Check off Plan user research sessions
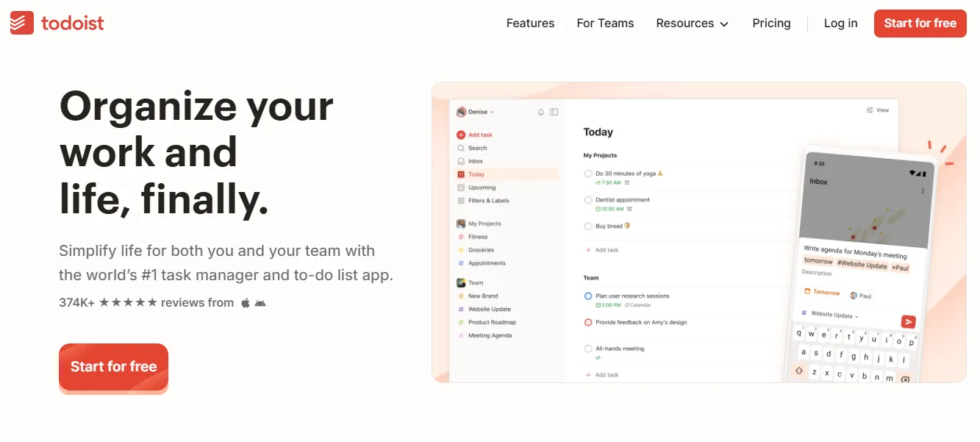Image resolution: width=980 pixels, height=442 pixels. click(x=588, y=296)
